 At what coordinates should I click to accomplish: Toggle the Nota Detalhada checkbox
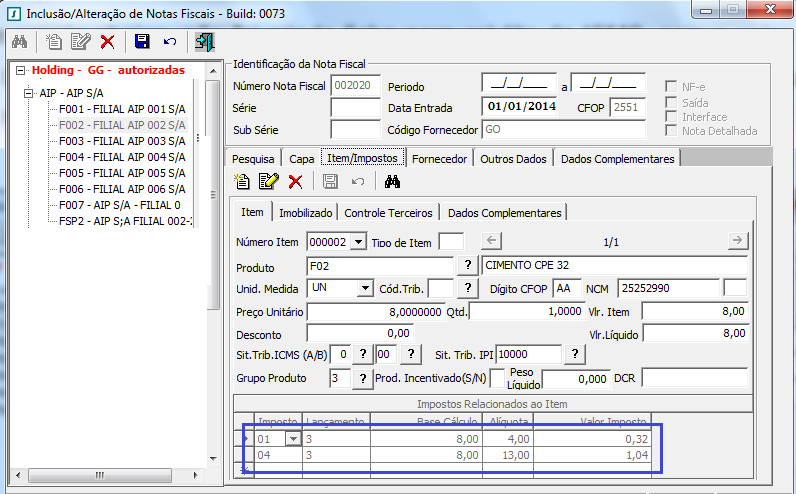672,131
